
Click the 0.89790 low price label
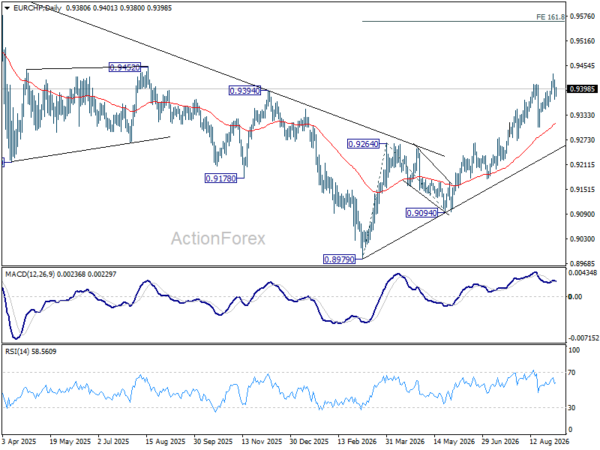pyautogui.click(x=339, y=260)
